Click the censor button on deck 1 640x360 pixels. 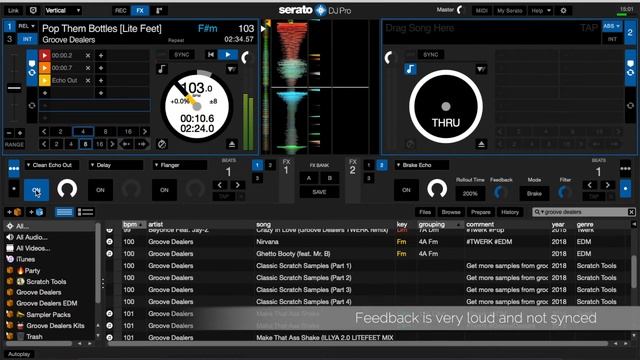(162, 144)
